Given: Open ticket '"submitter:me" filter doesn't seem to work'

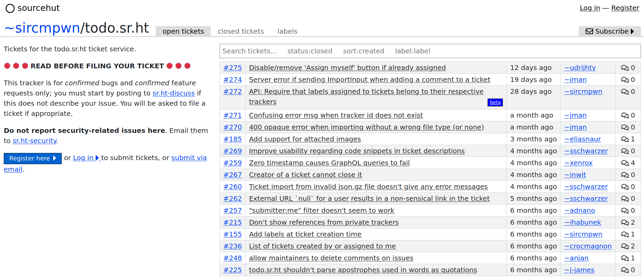Looking at the screenshot, I should [322, 210].
